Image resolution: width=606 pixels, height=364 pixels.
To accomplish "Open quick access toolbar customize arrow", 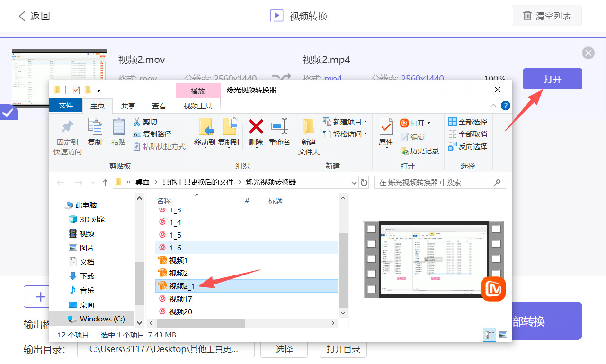I will coord(98,90).
